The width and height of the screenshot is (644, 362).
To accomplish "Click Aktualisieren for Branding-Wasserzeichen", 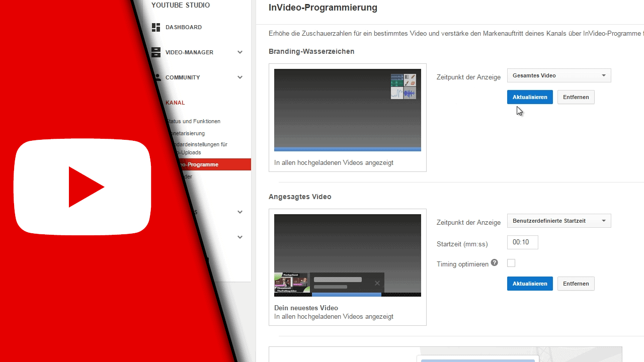I will pos(530,97).
